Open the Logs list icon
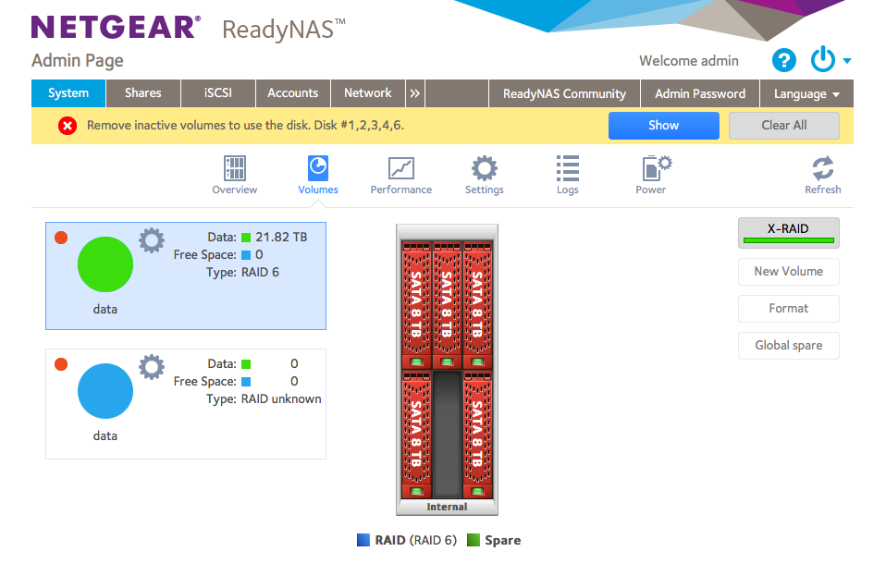Screen dimensions: 886x588 tap(567, 169)
